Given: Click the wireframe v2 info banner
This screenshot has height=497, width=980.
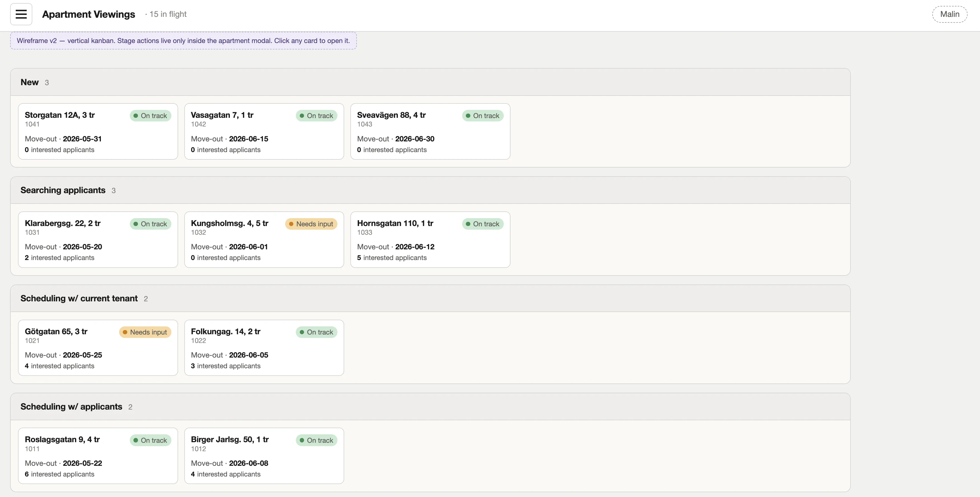Looking at the screenshot, I should pos(183,40).
